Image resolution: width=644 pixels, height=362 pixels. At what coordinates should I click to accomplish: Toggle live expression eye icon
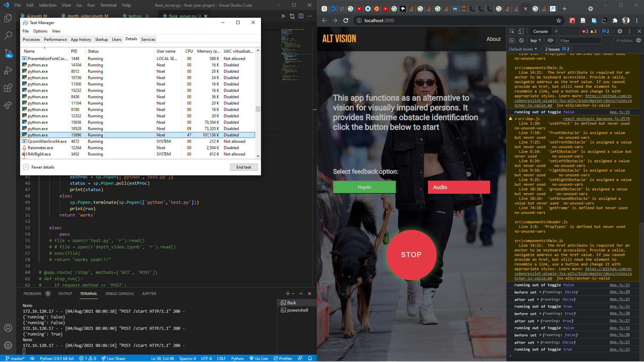(x=550, y=40)
